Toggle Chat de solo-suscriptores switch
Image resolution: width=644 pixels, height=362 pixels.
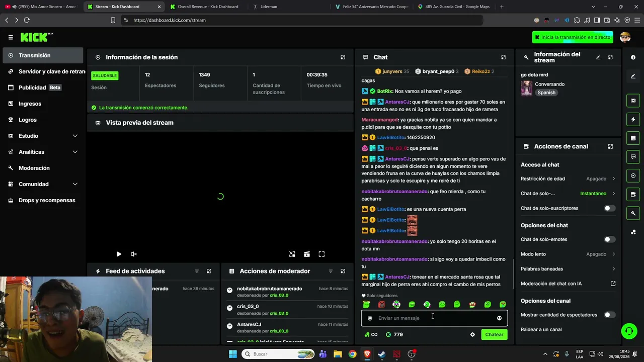click(609, 208)
